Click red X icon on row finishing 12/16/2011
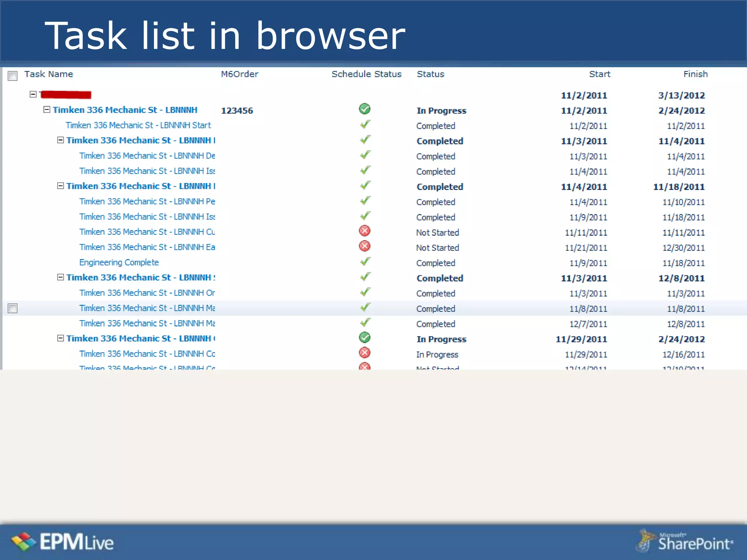 (x=365, y=353)
